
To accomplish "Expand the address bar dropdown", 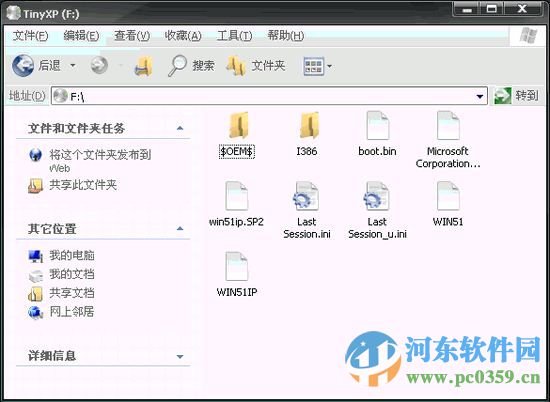I will pyautogui.click(x=479, y=96).
